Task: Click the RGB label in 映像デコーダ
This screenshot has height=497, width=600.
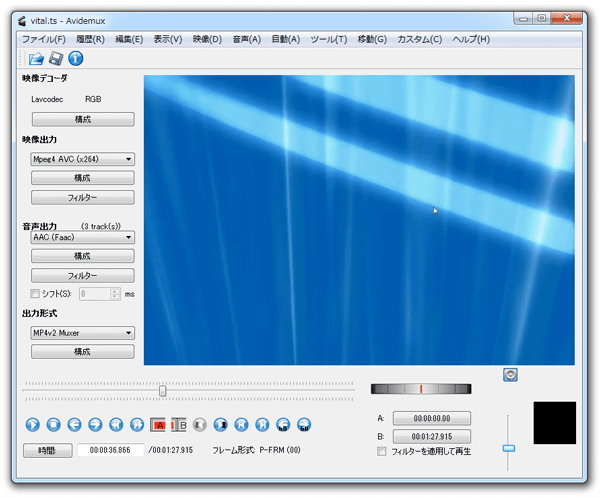Action: coord(93,99)
